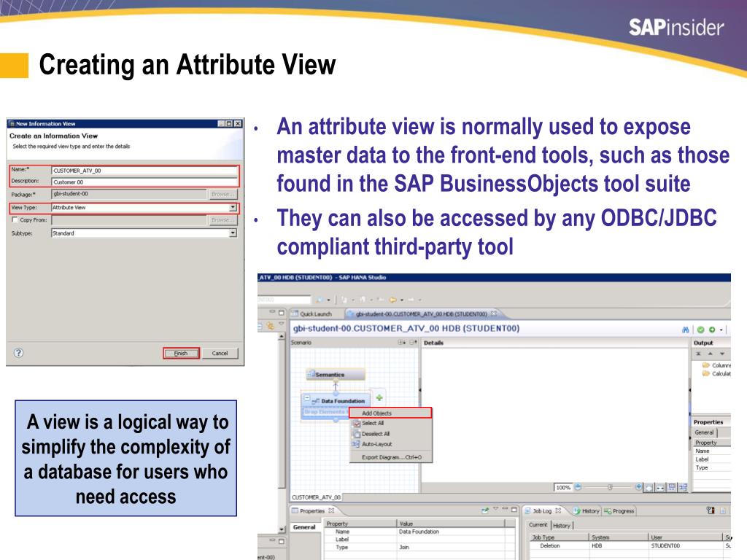The height and width of the screenshot is (560, 747).
Task: Click the scroll-up arrow of the left vertical scrollbar
Action: [282, 336]
